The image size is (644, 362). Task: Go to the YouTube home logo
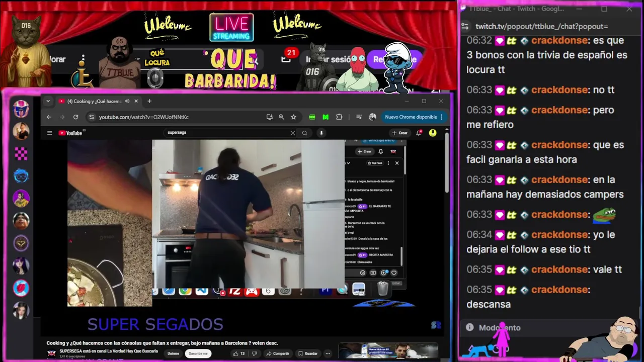[71, 133]
